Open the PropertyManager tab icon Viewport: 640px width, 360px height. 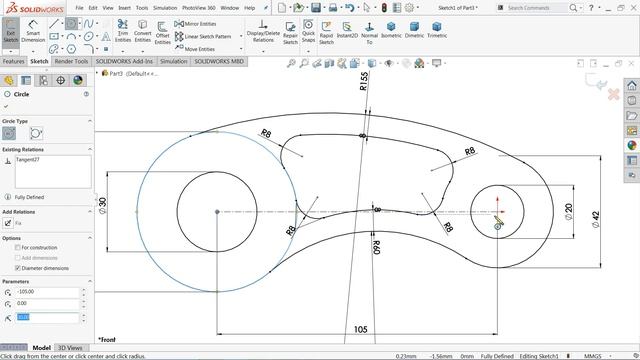tap(26, 80)
